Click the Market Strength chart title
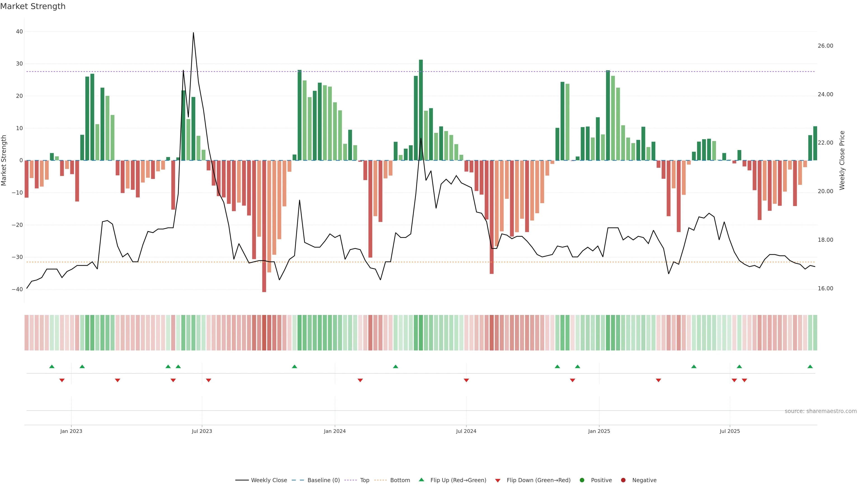Image resolution: width=868 pixels, height=488 pixels. point(33,6)
